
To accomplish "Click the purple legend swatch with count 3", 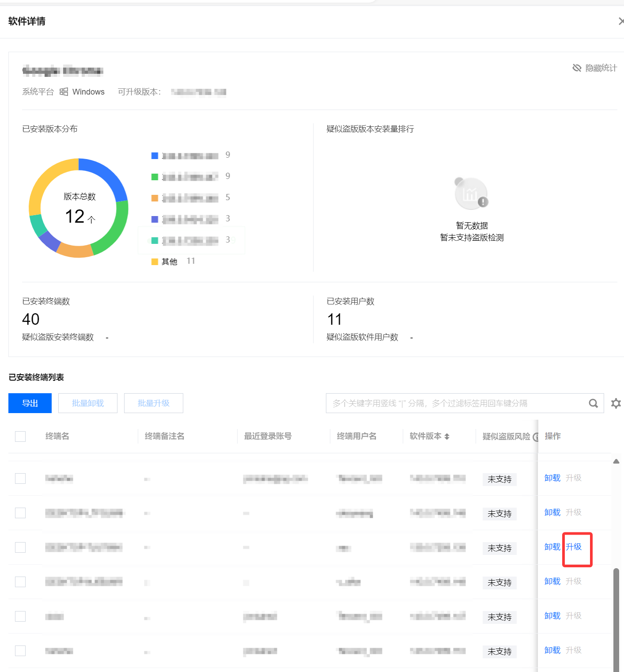I will pos(155,219).
